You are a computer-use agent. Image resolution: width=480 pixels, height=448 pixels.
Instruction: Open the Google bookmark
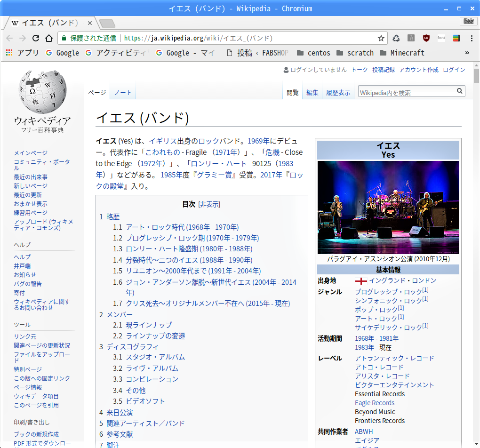pyautogui.click(x=63, y=53)
